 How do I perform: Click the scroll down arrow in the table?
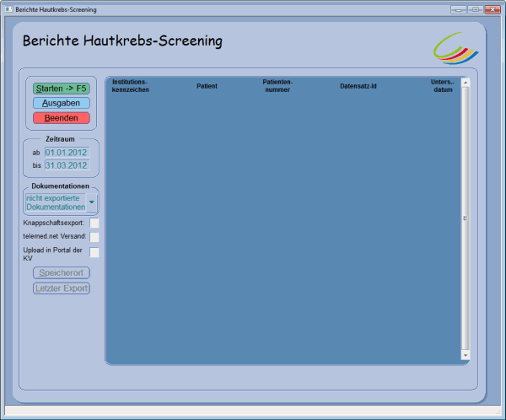tap(466, 356)
